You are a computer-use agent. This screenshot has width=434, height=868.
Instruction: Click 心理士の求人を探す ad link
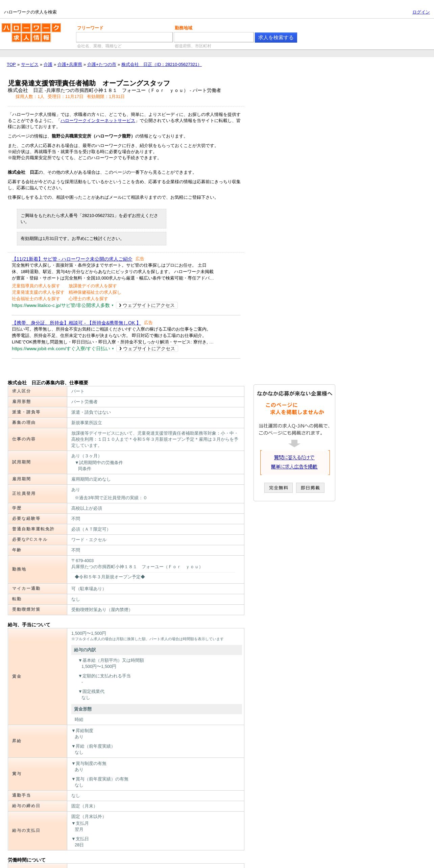click(88, 299)
